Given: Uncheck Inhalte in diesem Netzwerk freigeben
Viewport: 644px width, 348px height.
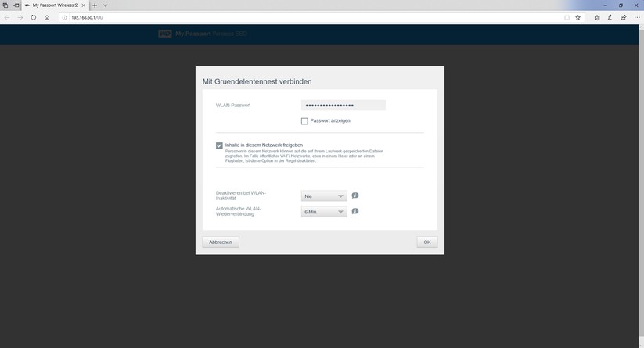Looking at the screenshot, I should coord(219,145).
